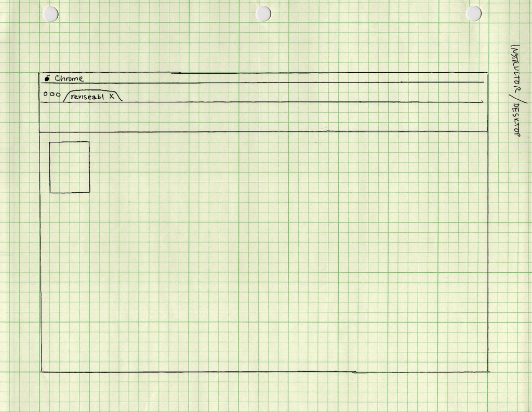
Task: Close the reviseabl tab with X
Action: [112, 97]
